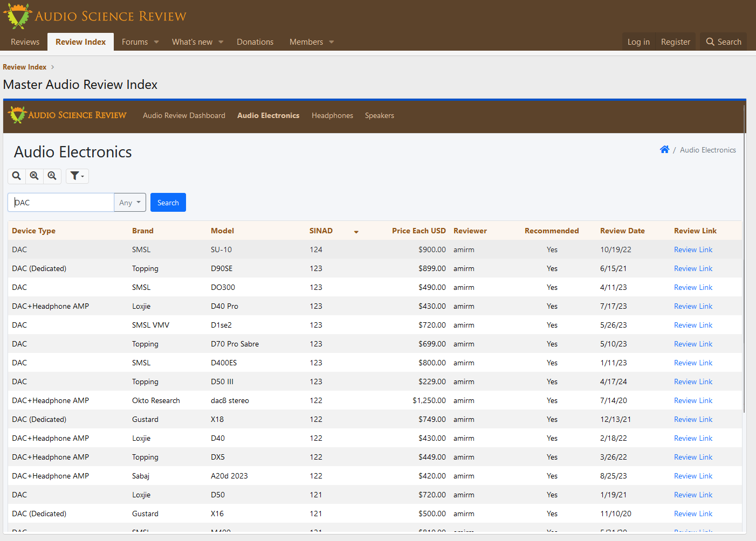Open the Any search-type dropdown
Viewport: 756px width, 541px height.
pyautogui.click(x=130, y=203)
